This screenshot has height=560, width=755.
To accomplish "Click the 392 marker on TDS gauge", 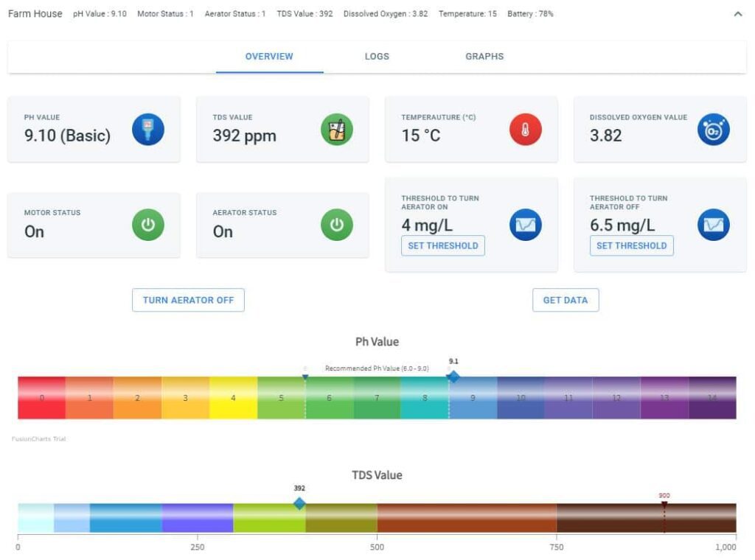I will pos(299,503).
